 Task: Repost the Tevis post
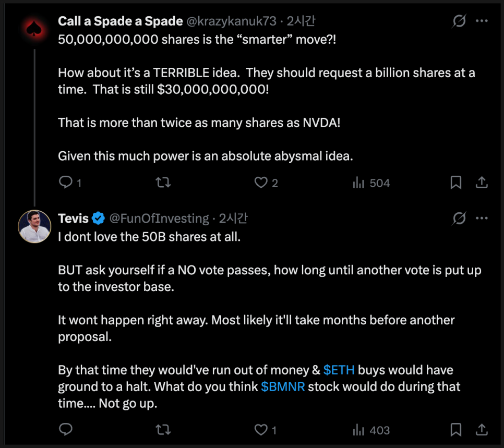[163, 430]
